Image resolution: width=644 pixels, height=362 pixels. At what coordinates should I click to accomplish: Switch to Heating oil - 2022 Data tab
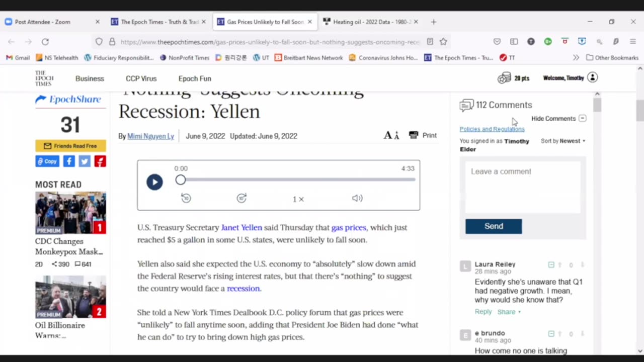(370, 22)
